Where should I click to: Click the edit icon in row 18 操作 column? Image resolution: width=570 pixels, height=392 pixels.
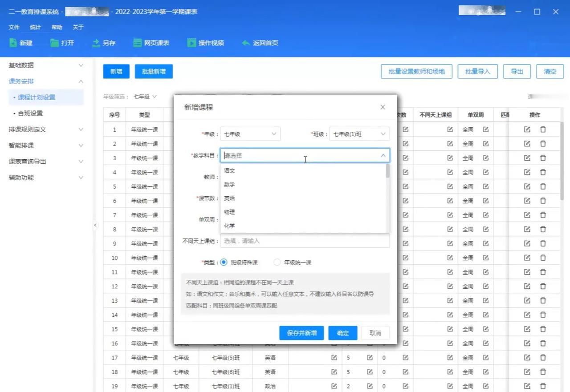pyautogui.click(x=527, y=372)
